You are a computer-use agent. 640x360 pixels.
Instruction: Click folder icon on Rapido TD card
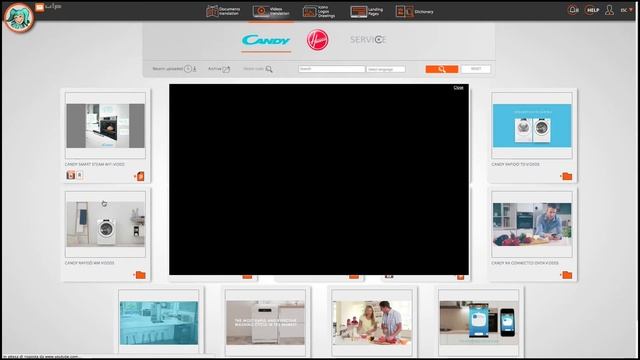click(567, 176)
